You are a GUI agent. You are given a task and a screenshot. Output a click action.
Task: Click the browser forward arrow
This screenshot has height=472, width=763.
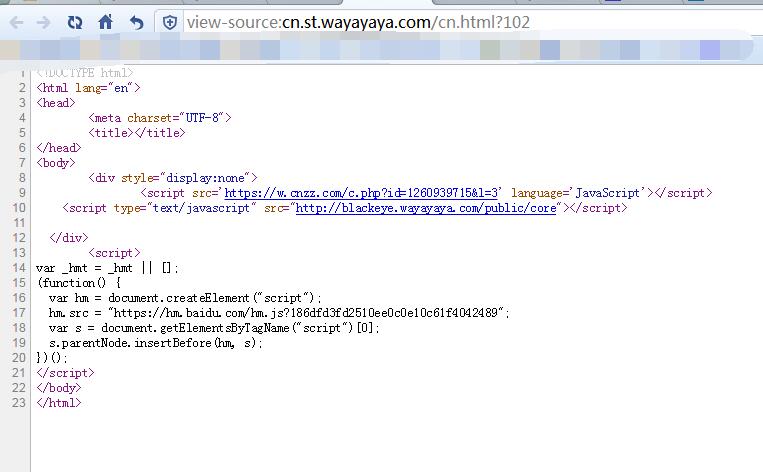44,22
